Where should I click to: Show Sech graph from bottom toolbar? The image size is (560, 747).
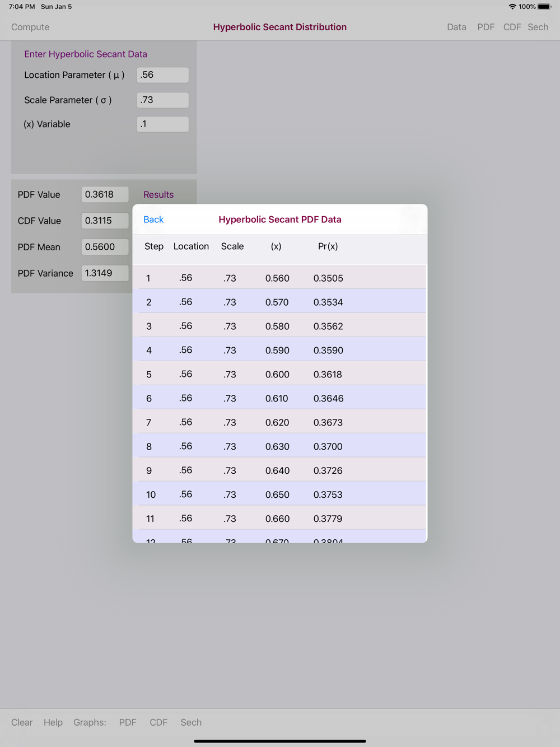pyautogui.click(x=191, y=722)
